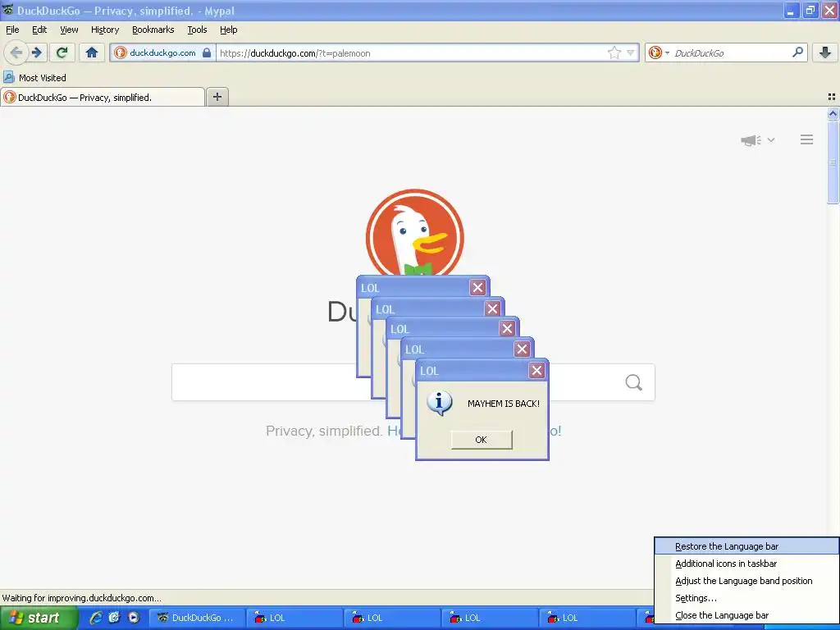
Task: Reload the current page
Action: click(x=62, y=52)
